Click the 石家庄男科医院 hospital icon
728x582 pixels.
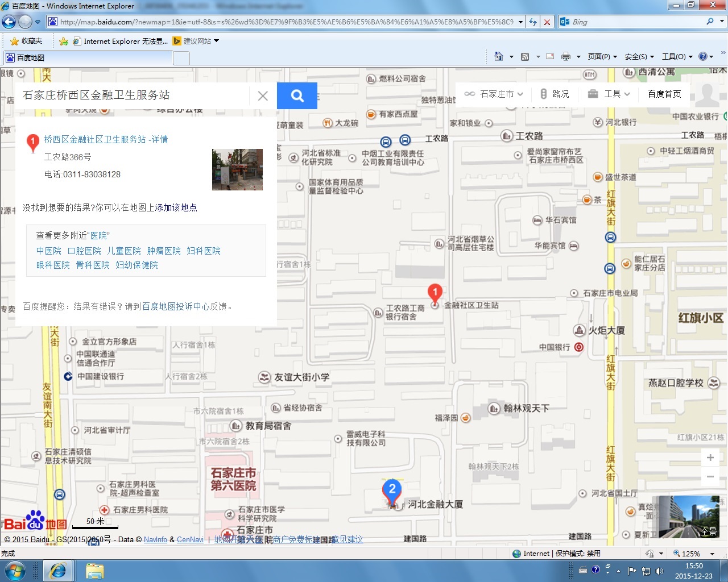point(104,510)
